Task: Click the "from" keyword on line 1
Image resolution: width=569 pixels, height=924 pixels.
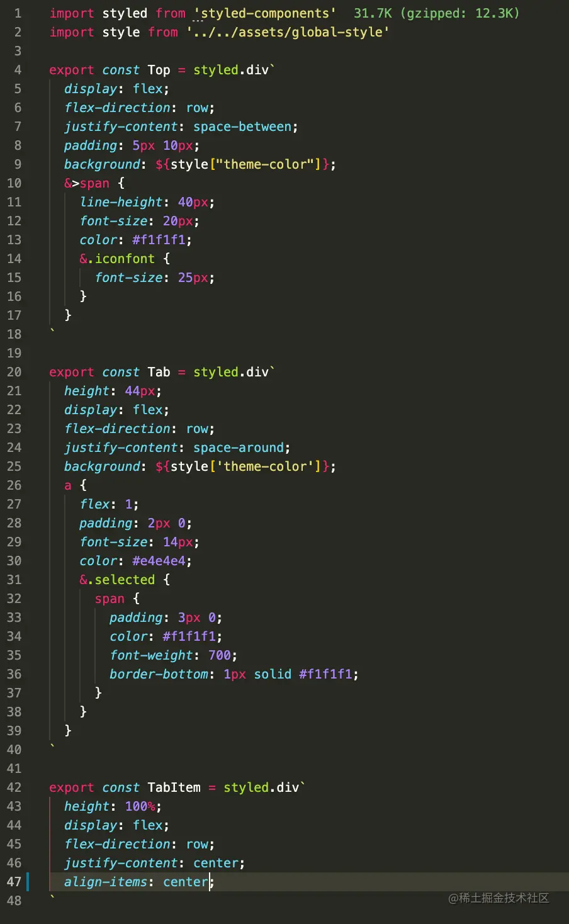Action: [x=171, y=13]
